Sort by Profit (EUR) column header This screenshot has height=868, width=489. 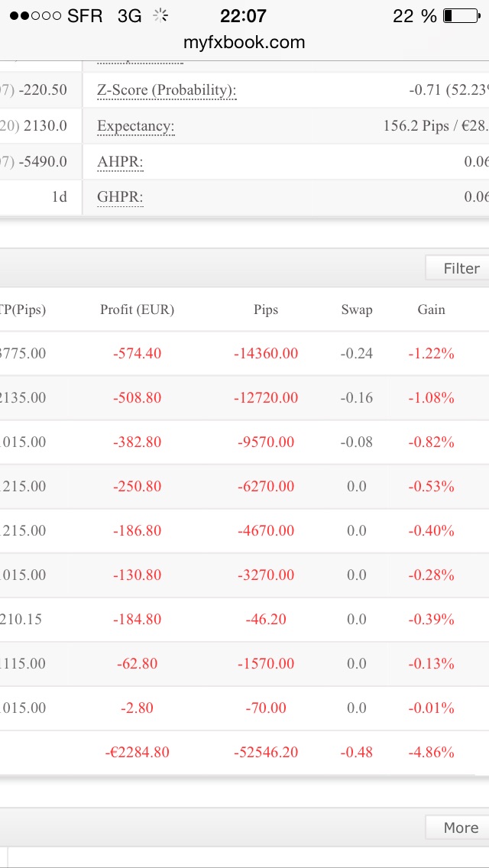138,309
